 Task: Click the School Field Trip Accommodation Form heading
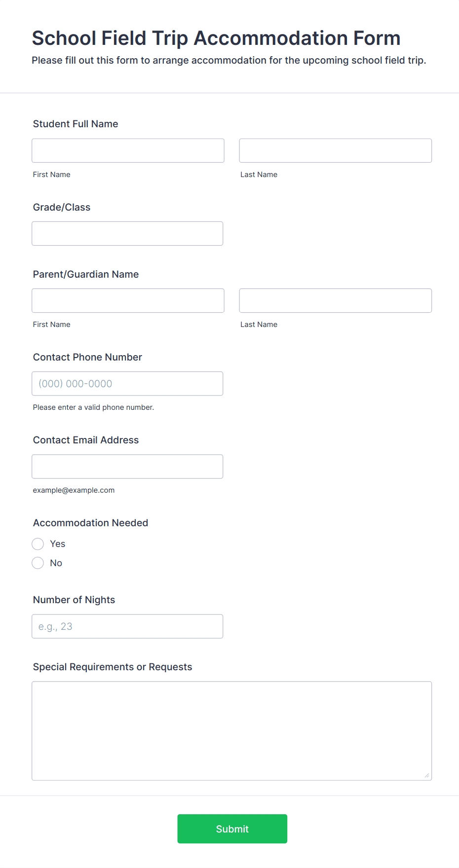(216, 38)
